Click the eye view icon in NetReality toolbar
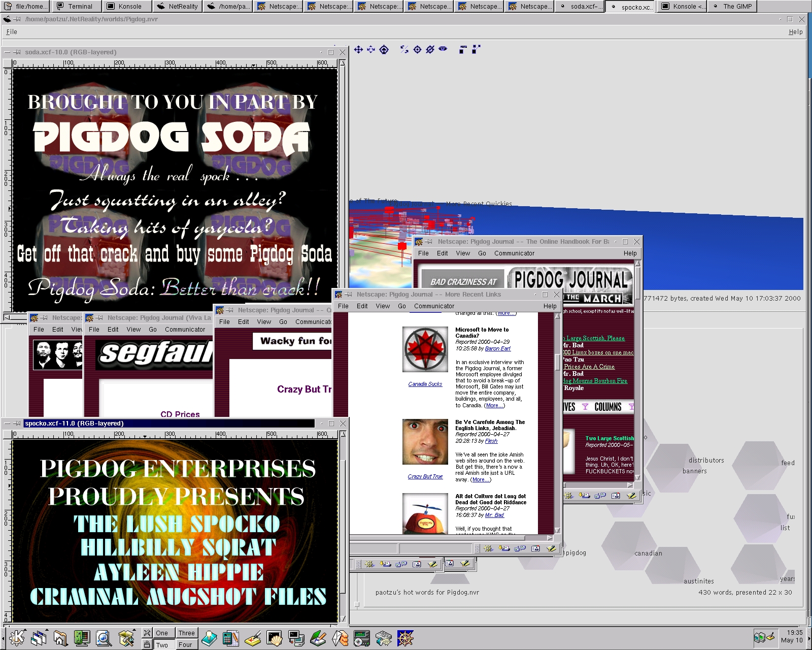The image size is (812, 650). [x=443, y=49]
